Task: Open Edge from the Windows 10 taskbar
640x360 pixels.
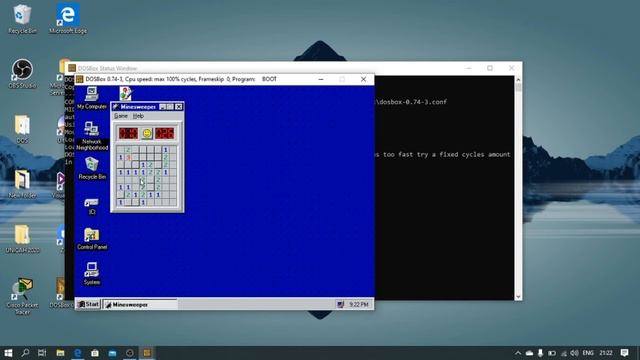Action: 78,353
